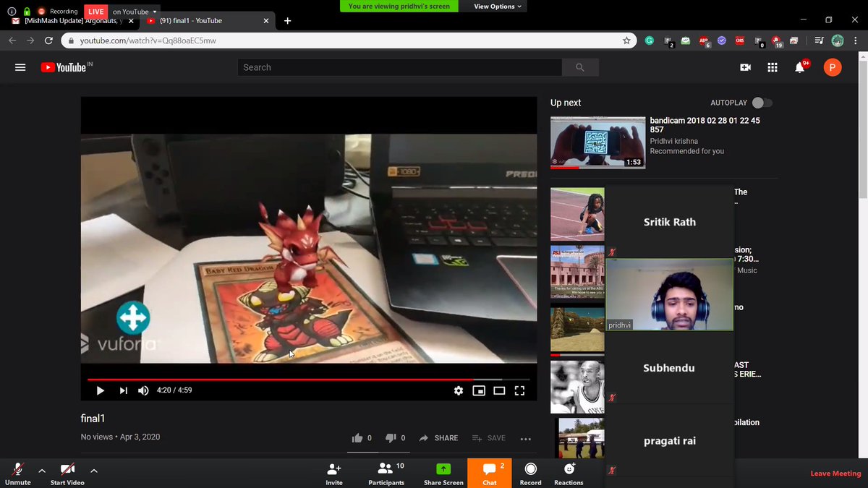Open the YouTube apps grid icon

tap(773, 67)
